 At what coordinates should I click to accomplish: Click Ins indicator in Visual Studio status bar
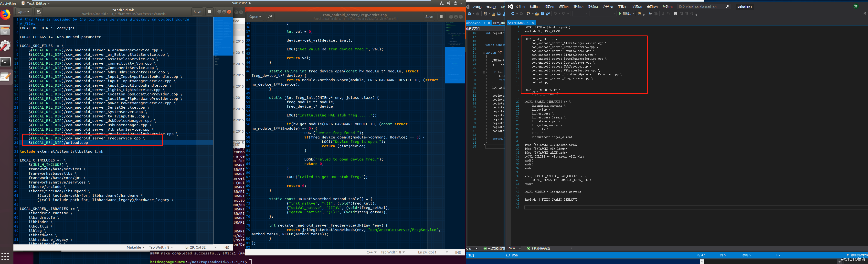pyautogui.click(x=777, y=255)
